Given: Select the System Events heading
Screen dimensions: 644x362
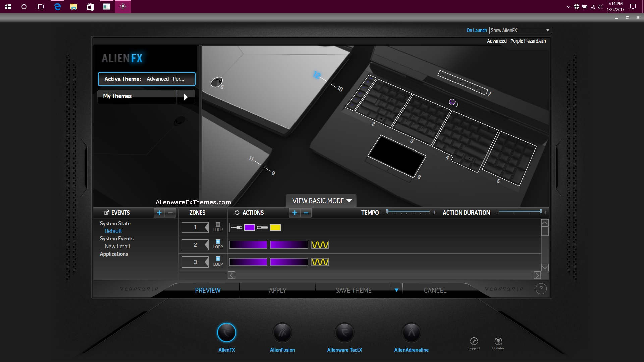Looking at the screenshot, I should (x=116, y=239).
